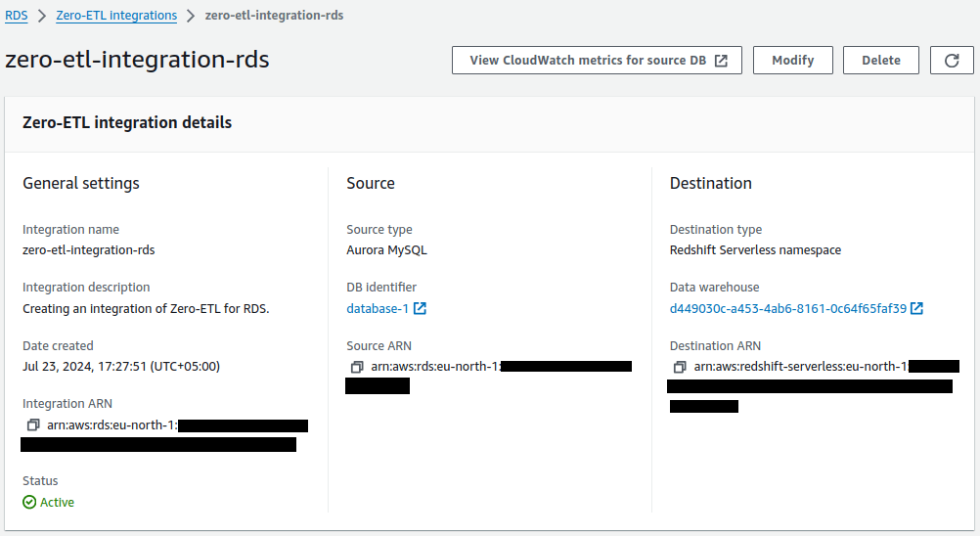The height and width of the screenshot is (536, 980).
Task: Click View CloudWatch metrics for source DB
Action: click(587, 60)
